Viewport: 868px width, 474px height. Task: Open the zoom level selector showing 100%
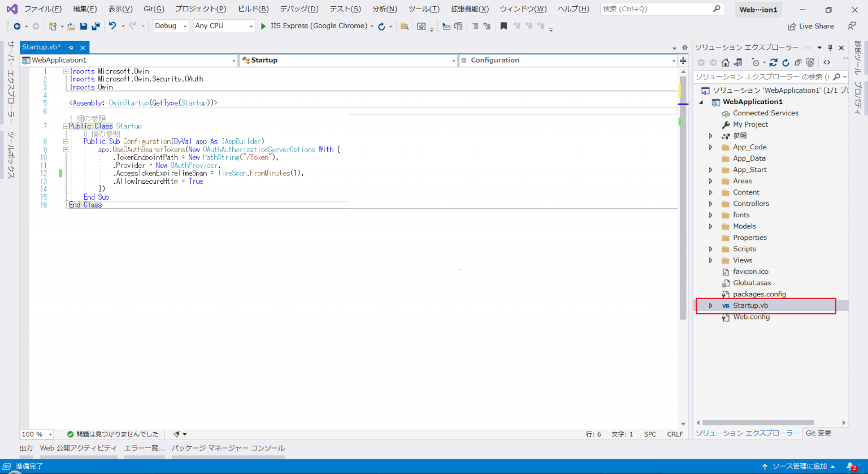36,434
